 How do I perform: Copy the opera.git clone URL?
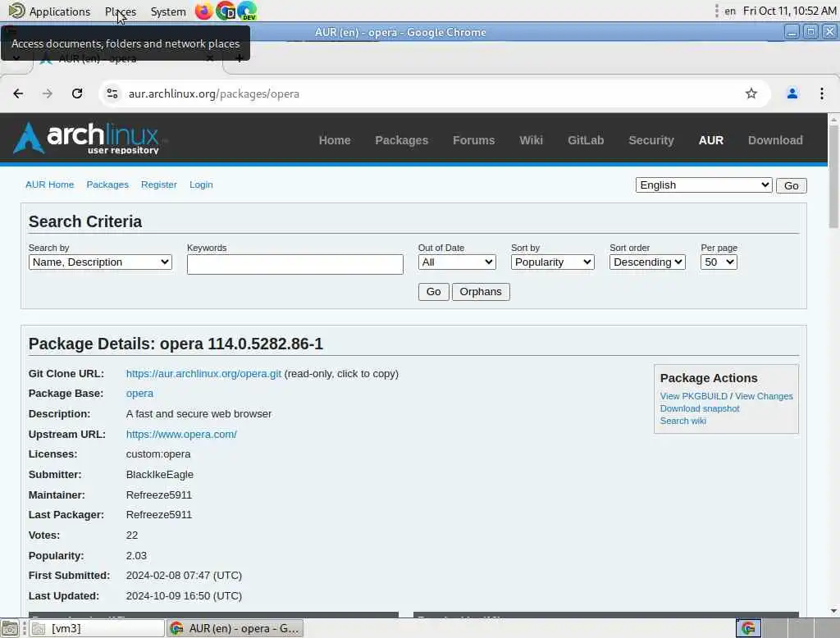203,374
